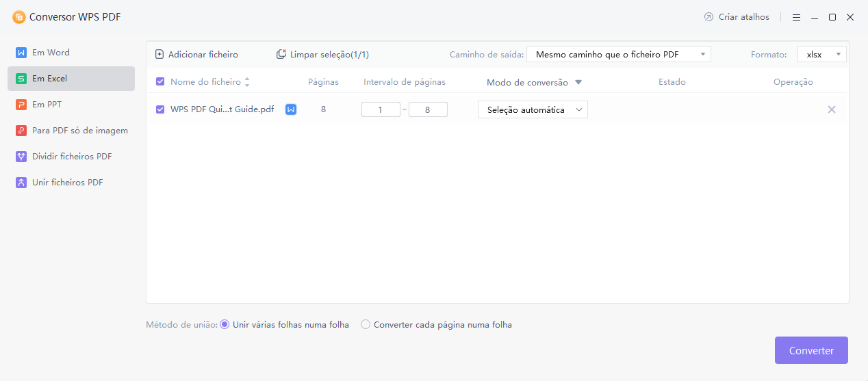Expand the Seleção automática conversion mode dropdown
Viewport: 868px width, 381px height.
[533, 109]
